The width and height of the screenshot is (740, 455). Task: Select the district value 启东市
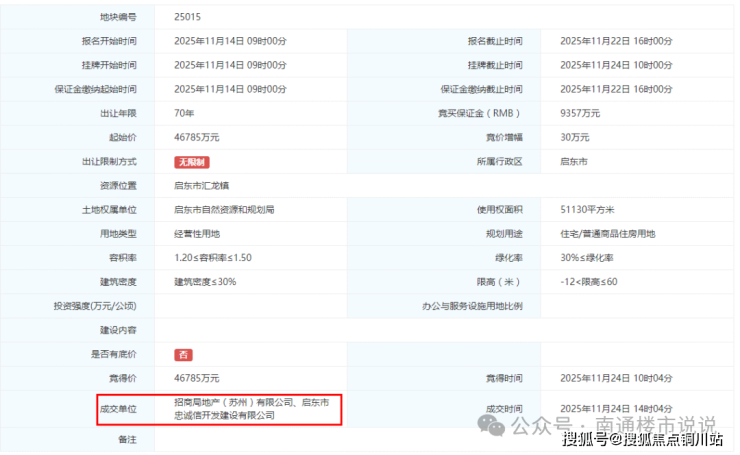coord(574,161)
